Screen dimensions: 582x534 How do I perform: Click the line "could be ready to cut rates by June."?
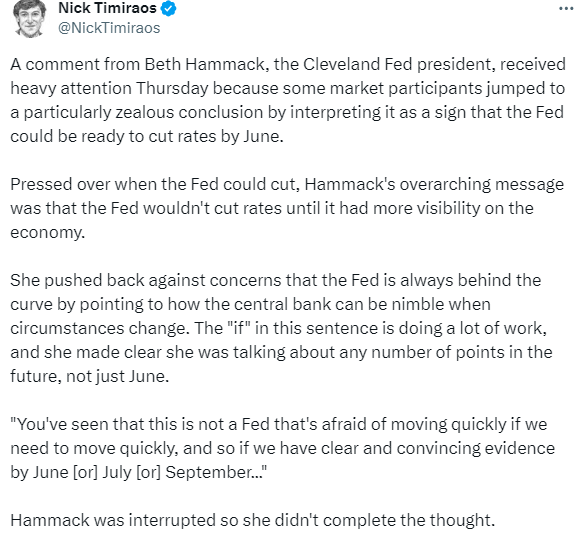coord(147,136)
